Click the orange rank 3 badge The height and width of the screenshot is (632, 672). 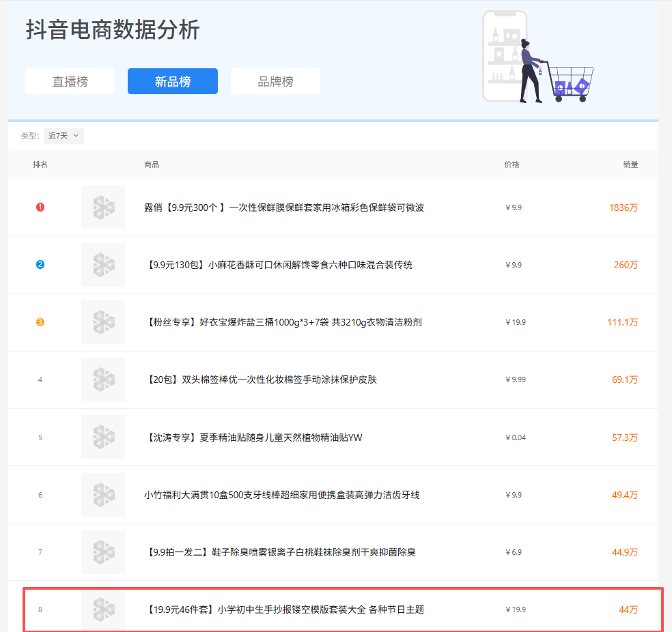click(40, 322)
